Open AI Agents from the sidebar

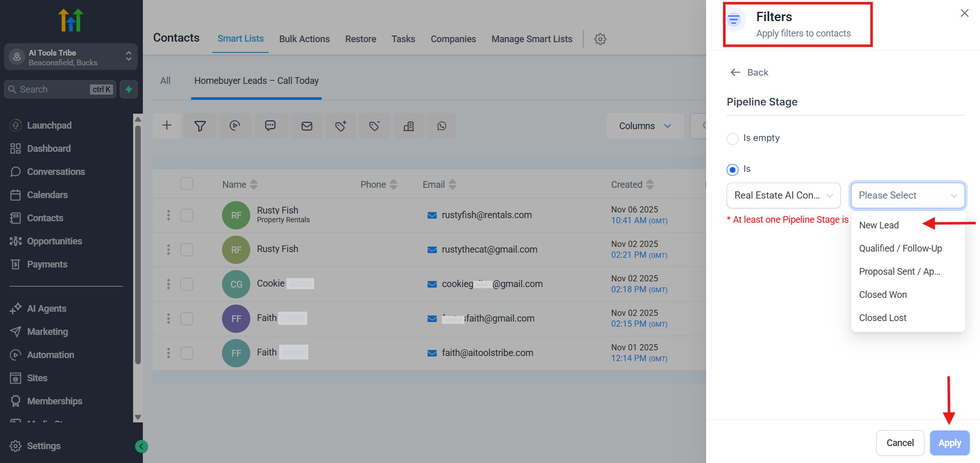[46, 308]
